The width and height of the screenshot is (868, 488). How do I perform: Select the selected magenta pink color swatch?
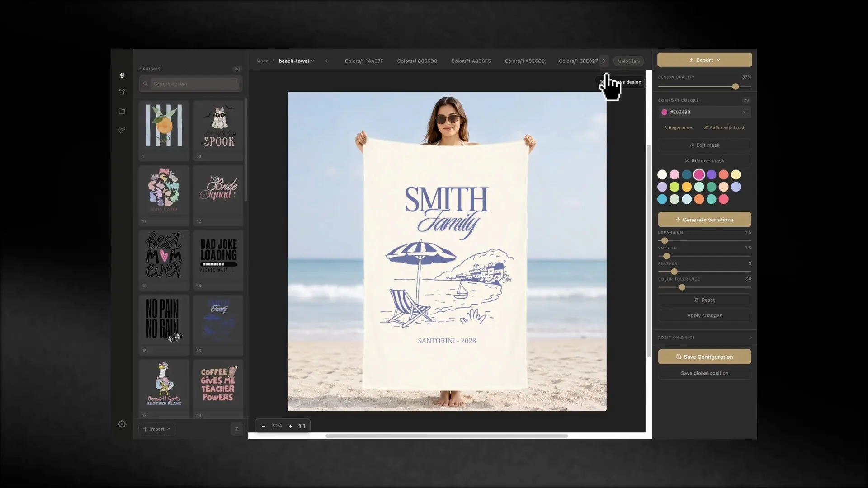(699, 174)
